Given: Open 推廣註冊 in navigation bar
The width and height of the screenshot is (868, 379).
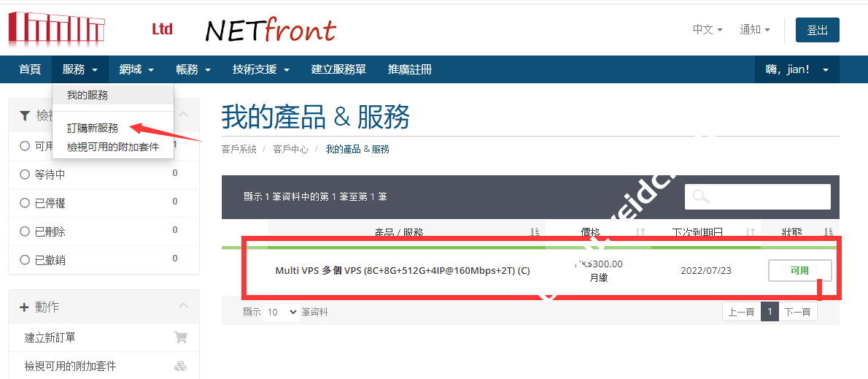Looking at the screenshot, I should (410, 70).
